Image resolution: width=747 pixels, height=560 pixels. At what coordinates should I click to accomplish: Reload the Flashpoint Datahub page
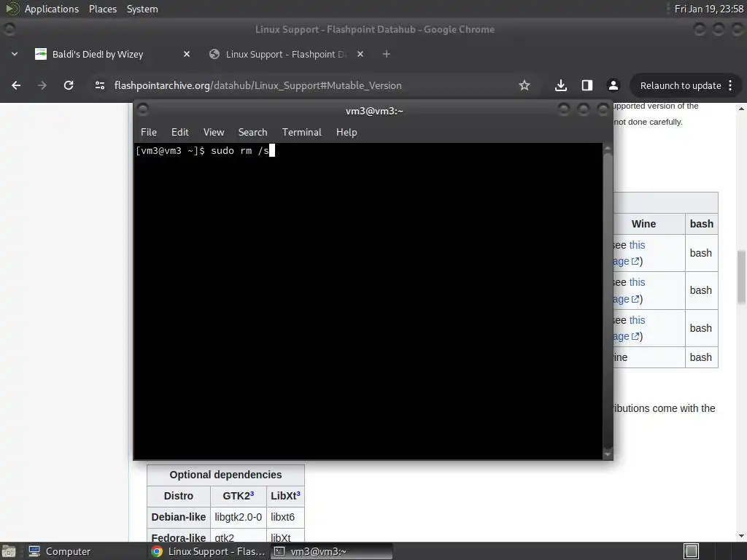[x=69, y=85]
